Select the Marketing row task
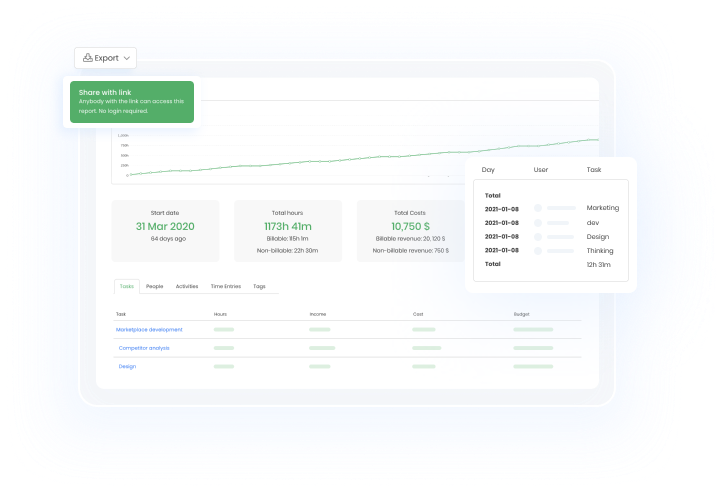This screenshot has height=492, width=727. pyautogui.click(x=602, y=208)
